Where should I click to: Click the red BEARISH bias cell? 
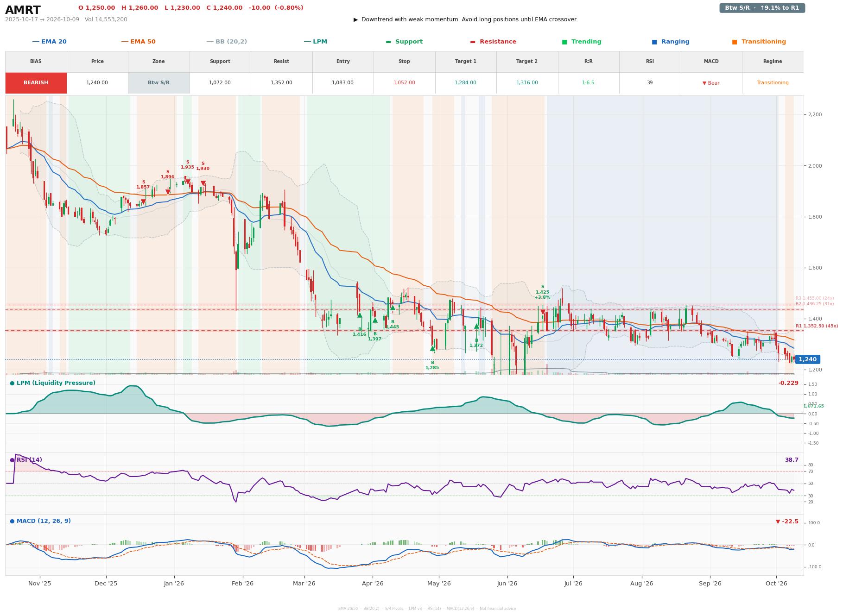coord(36,83)
